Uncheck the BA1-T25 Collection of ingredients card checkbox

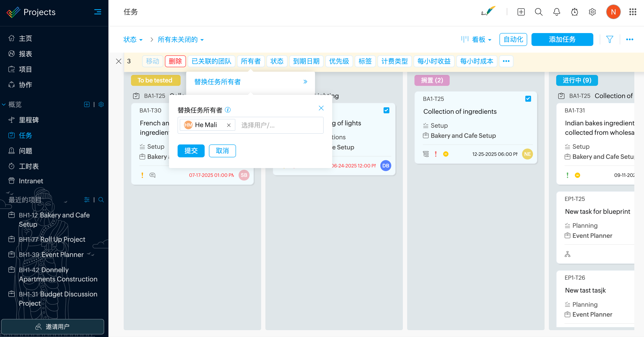[x=528, y=99]
